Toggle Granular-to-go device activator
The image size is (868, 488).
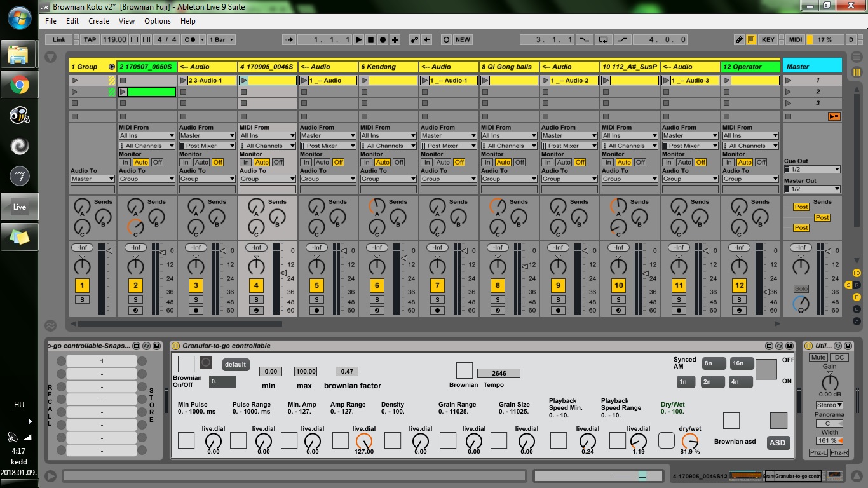coord(176,346)
